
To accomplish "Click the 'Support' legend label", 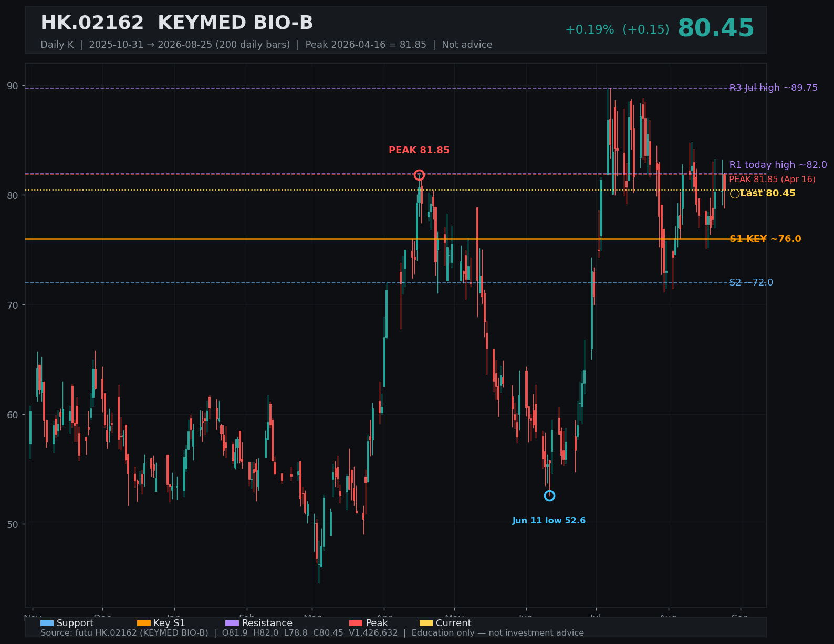I will [75, 623].
